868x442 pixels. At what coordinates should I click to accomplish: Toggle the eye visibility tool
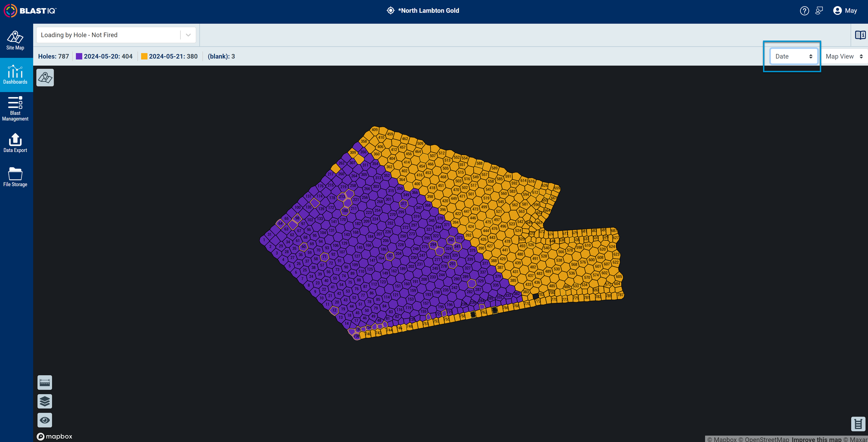(45, 420)
